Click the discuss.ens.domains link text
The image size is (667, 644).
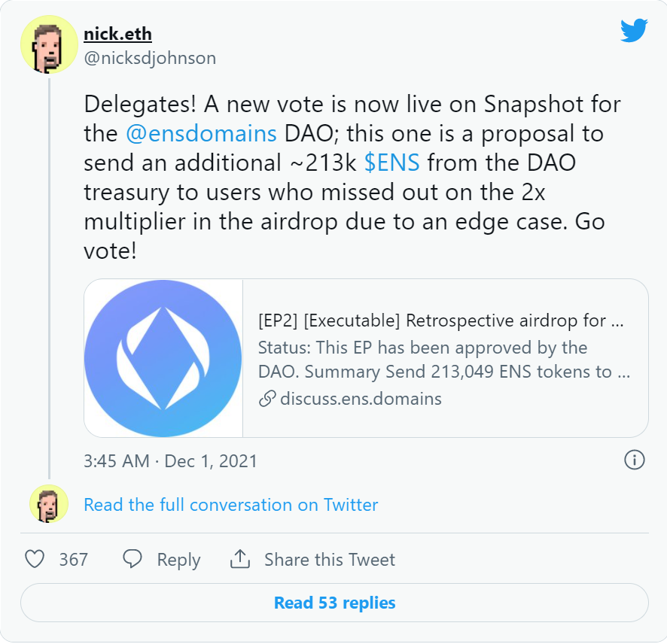pyautogui.click(x=361, y=399)
